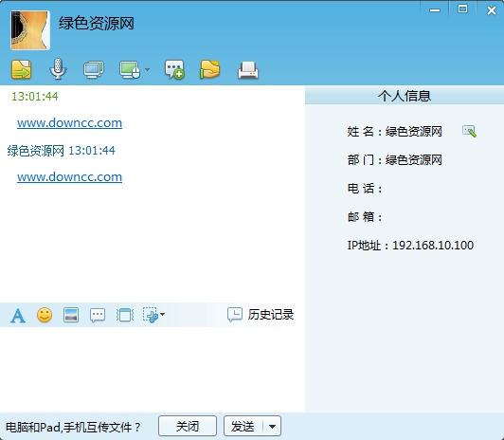Image resolution: width=504 pixels, height=440 pixels.
Task: Start voice chat with microphone icon
Action: [58, 69]
